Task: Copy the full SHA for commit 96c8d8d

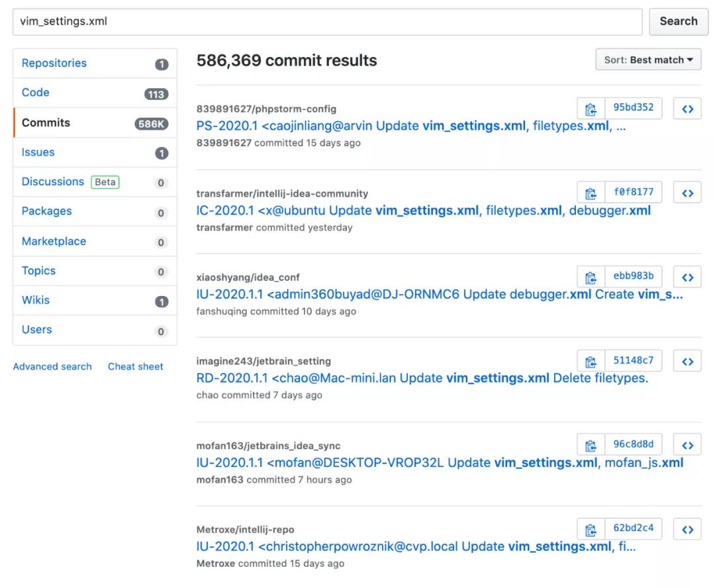Action: (591, 445)
